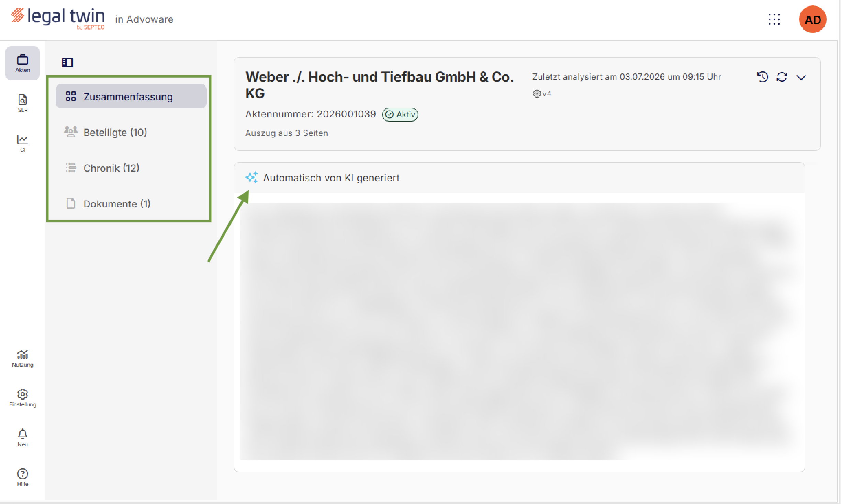Open the Neu notifications bell
The height and width of the screenshot is (504, 841).
click(23, 438)
